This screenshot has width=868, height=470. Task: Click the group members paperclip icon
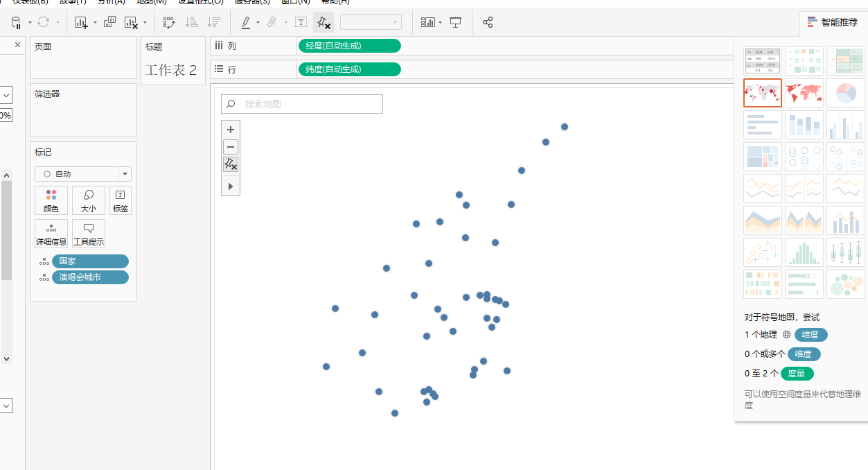pos(272,22)
